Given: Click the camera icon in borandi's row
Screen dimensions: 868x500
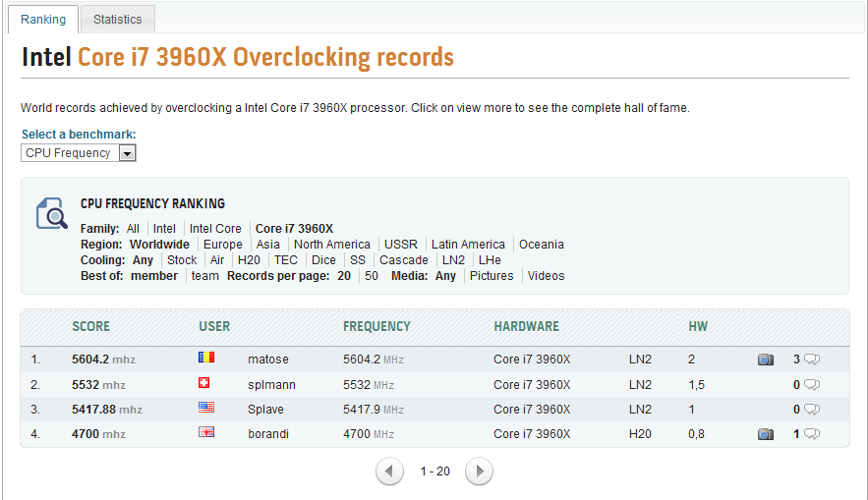Looking at the screenshot, I should pos(765,433).
